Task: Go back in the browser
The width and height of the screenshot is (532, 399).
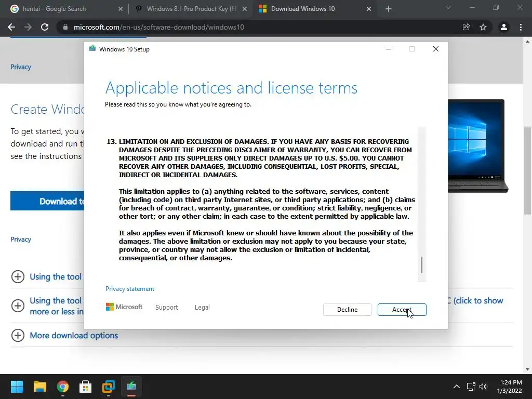Action: pyautogui.click(x=11, y=27)
